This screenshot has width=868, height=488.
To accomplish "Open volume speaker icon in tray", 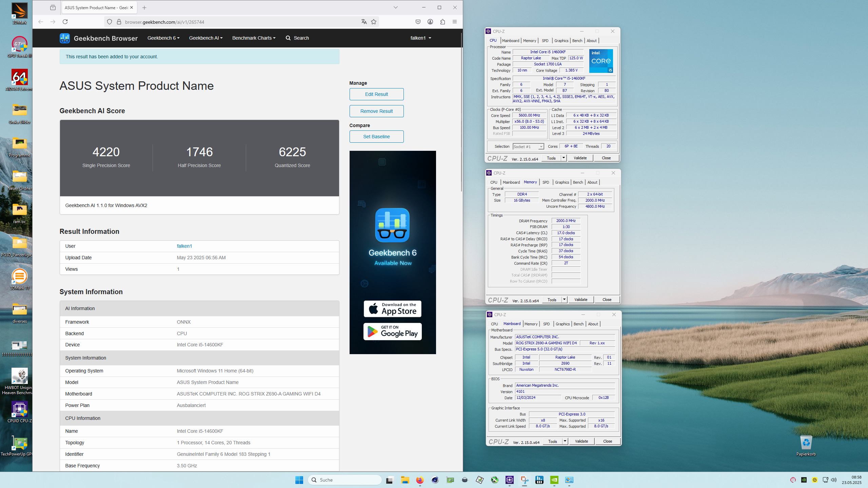I will pyautogui.click(x=834, y=480).
